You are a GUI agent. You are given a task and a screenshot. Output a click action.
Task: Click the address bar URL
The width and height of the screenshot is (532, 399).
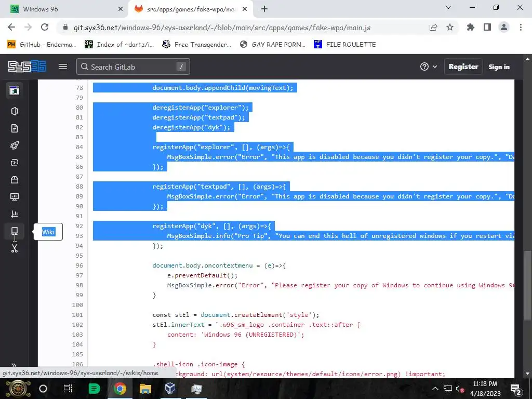(222, 28)
